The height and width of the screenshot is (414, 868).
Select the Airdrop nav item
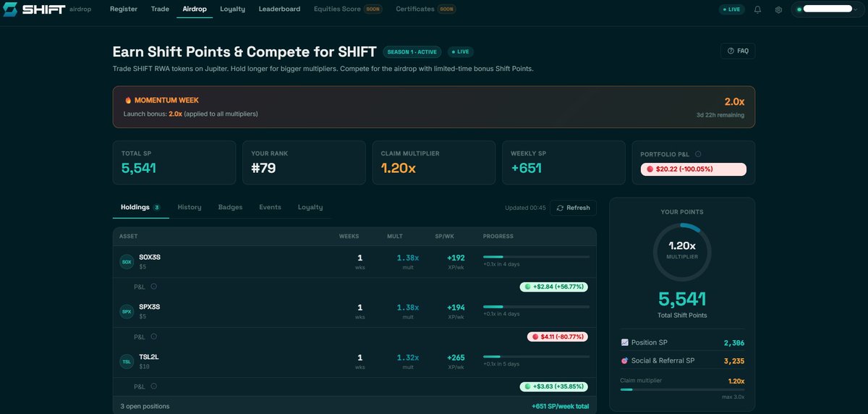click(x=195, y=9)
